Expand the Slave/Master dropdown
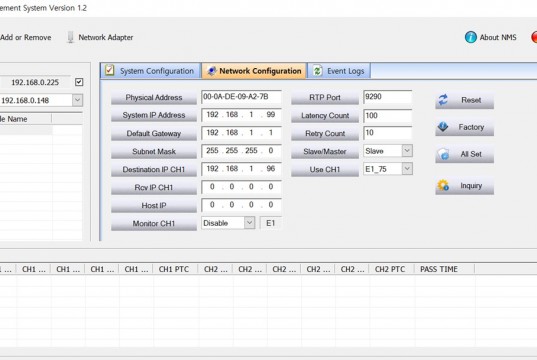This screenshot has width=537, height=360. pyautogui.click(x=407, y=151)
